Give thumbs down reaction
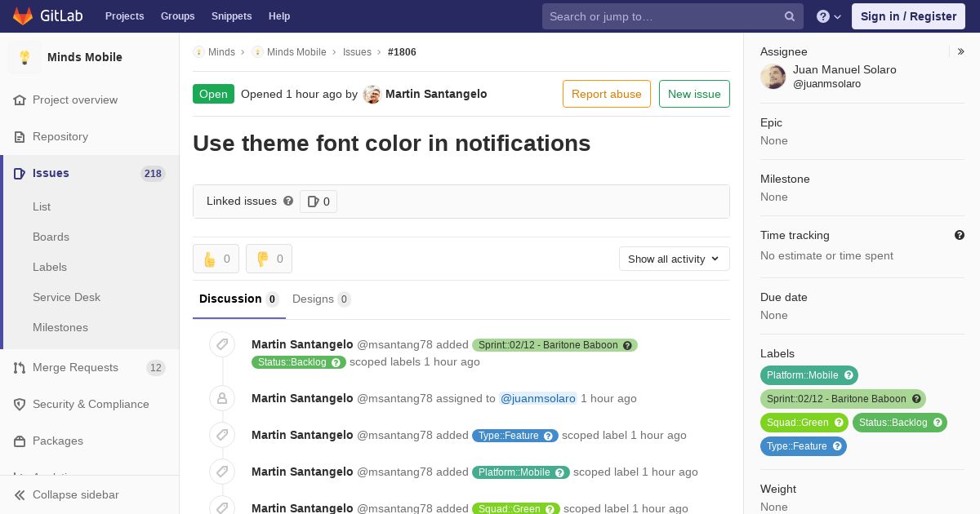This screenshot has width=980, height=514. point(269,259)
